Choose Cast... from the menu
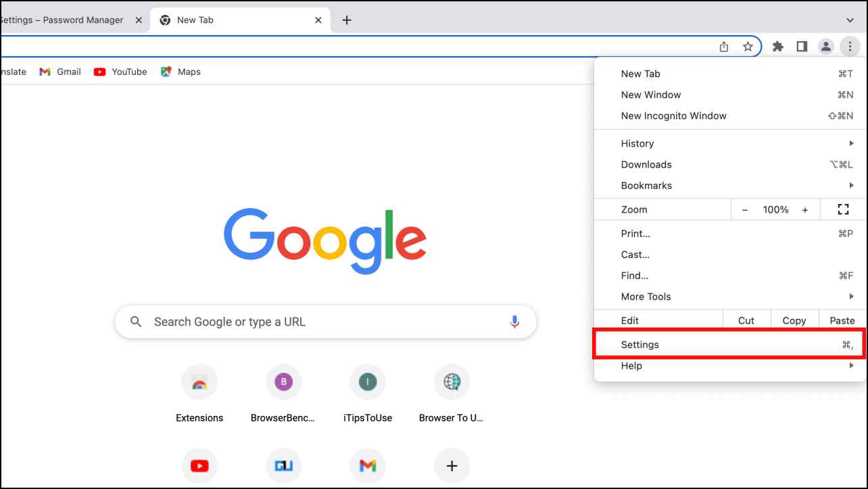Screen dimensions: 868x489 [x=730, y=255]
